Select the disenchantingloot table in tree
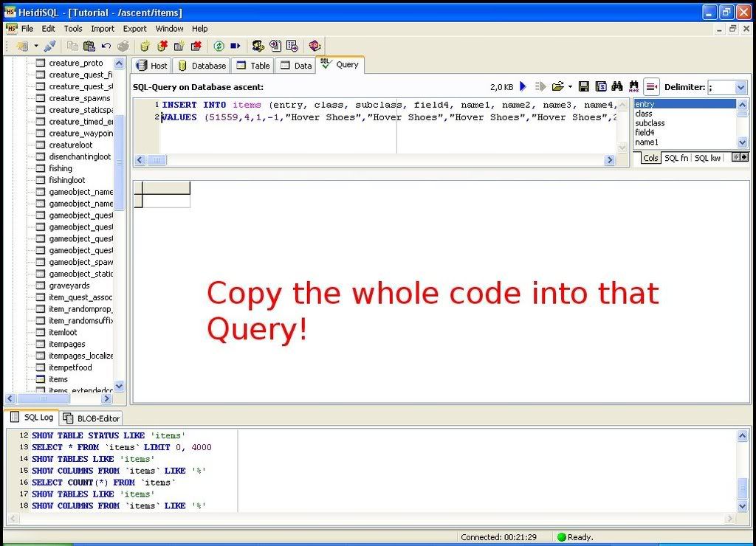Viewport: 756px width, 546px height. coord(80,156)
